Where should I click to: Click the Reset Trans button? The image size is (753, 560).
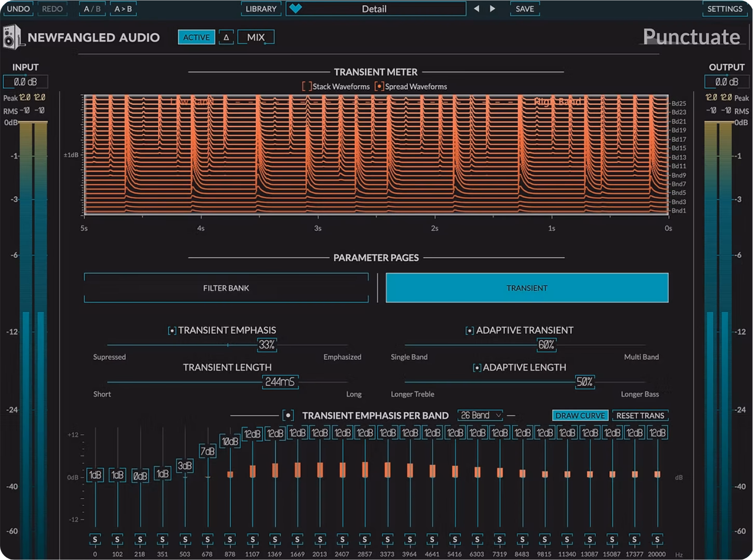tap(640, 415)
